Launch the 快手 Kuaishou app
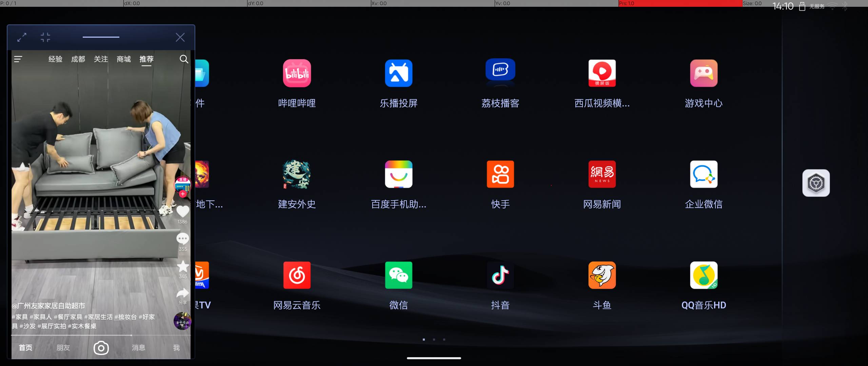The width and height of the screenshot is (868, 366). click(x=500, y=174)
